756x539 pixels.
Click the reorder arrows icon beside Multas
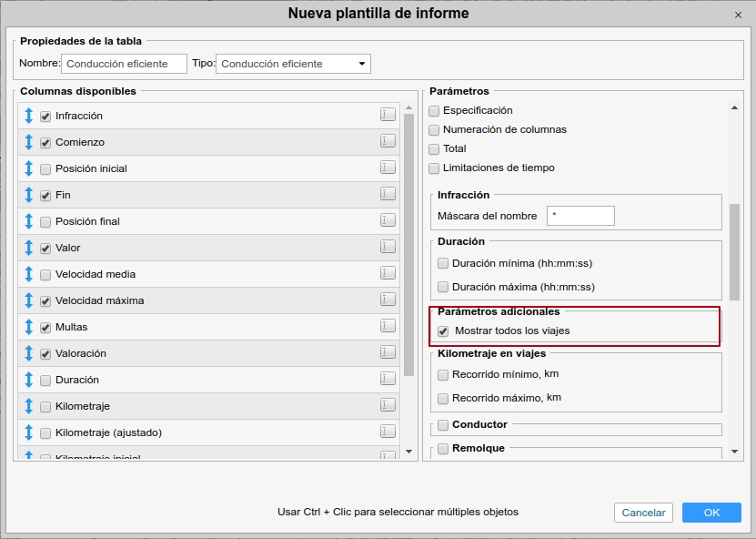(x=28, y=327)
